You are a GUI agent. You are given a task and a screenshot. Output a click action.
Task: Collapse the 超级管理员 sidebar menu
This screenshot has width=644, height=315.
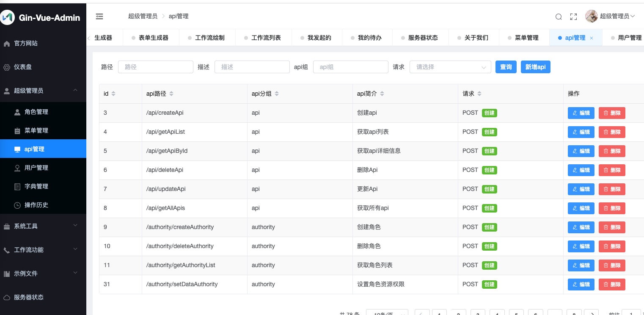(x=43, y=91)
